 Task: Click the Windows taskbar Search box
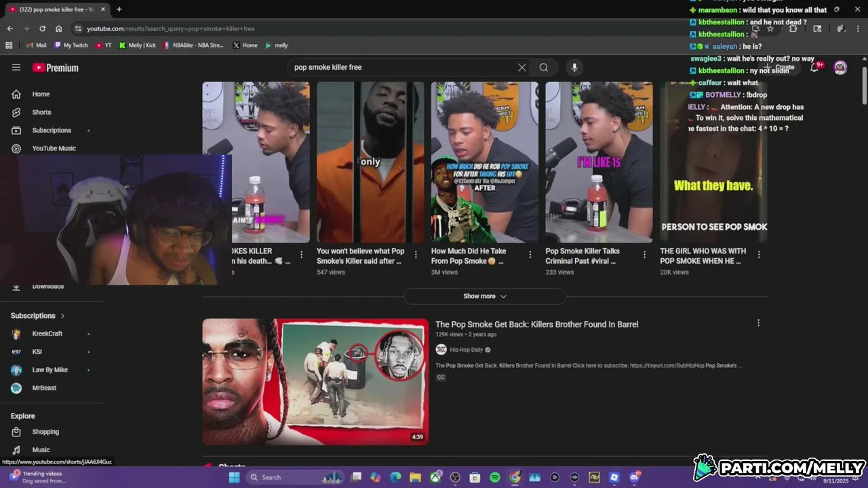[295, 477]
